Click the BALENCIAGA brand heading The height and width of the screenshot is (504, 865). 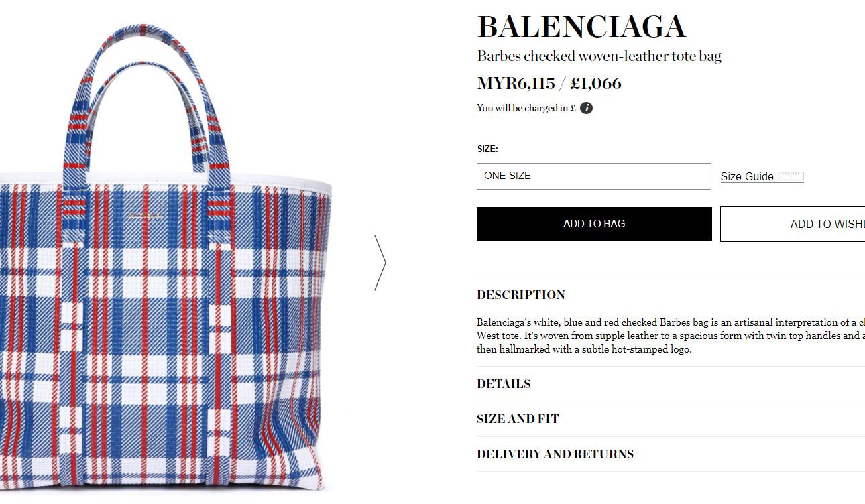[581, 27]
